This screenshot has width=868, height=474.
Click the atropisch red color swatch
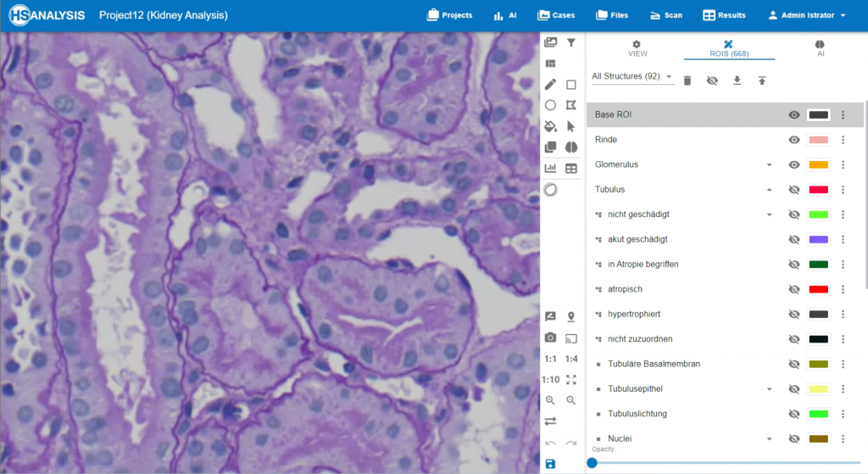[818, 290]
